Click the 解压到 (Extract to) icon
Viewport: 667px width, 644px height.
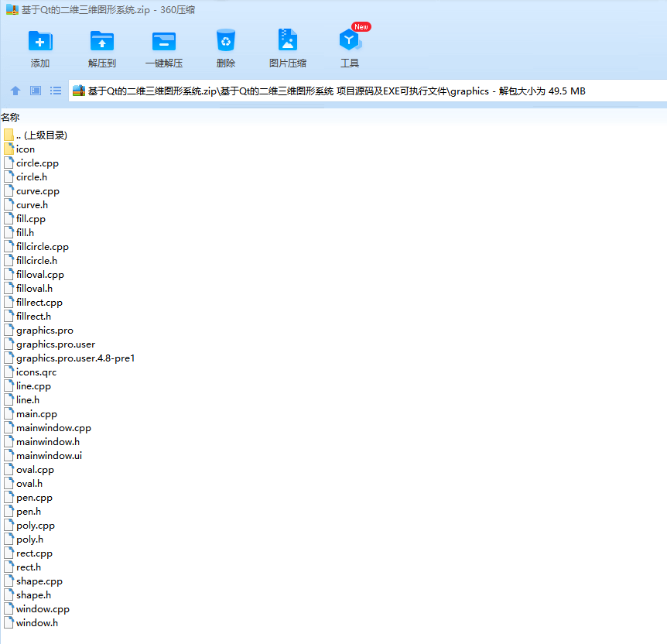[102, 41]
